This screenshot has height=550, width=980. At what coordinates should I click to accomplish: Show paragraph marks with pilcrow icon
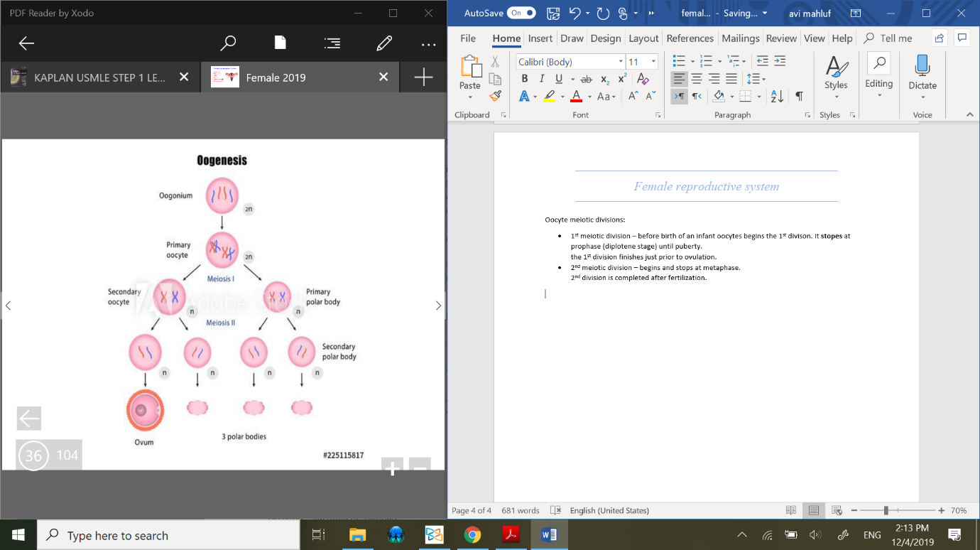pyautogui.click(x=799, y=96)
